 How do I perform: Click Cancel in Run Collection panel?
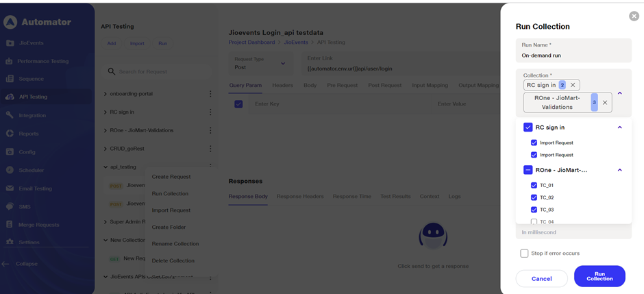point(542,279)
